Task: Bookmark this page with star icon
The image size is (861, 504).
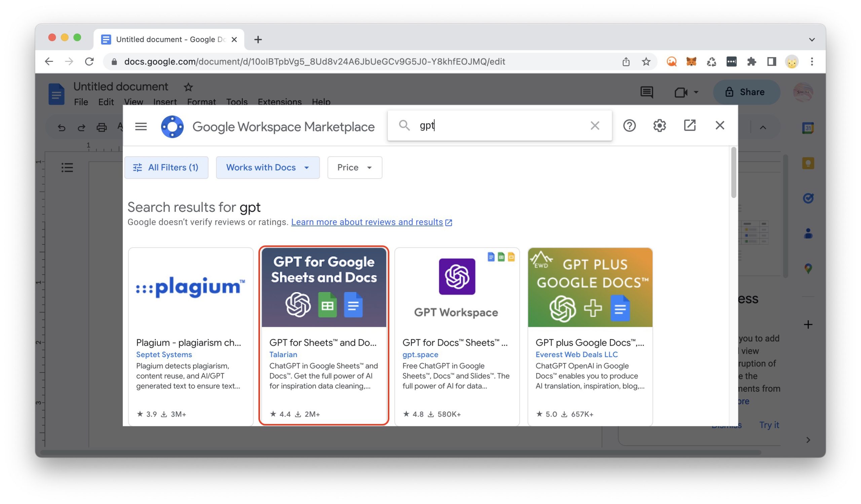Action: (646, 62)
